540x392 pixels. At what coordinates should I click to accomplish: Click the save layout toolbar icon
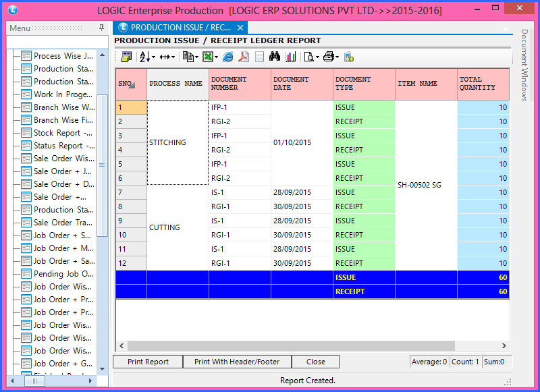(x=126, y=57)
